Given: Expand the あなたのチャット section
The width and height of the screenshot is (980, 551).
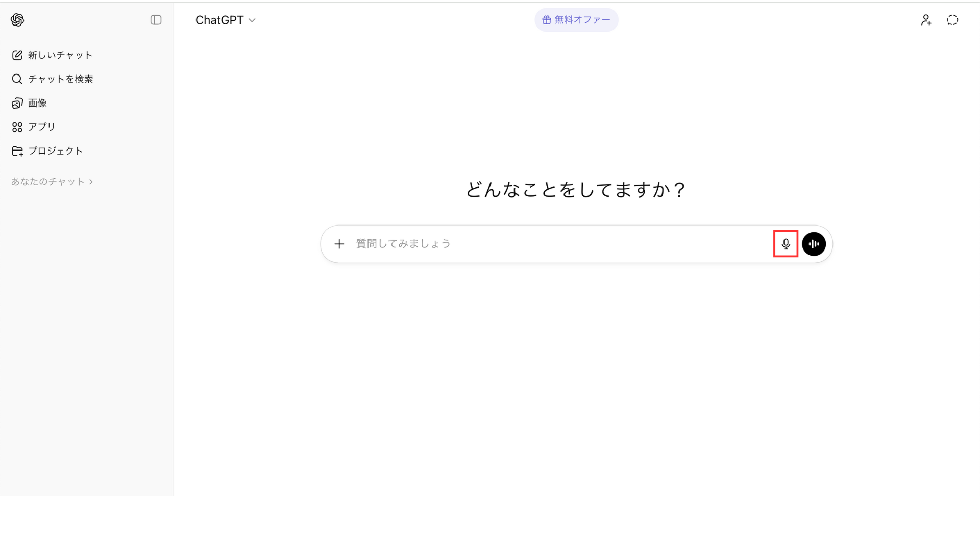Looking at the screenshot, I should [x=52, y=182].
